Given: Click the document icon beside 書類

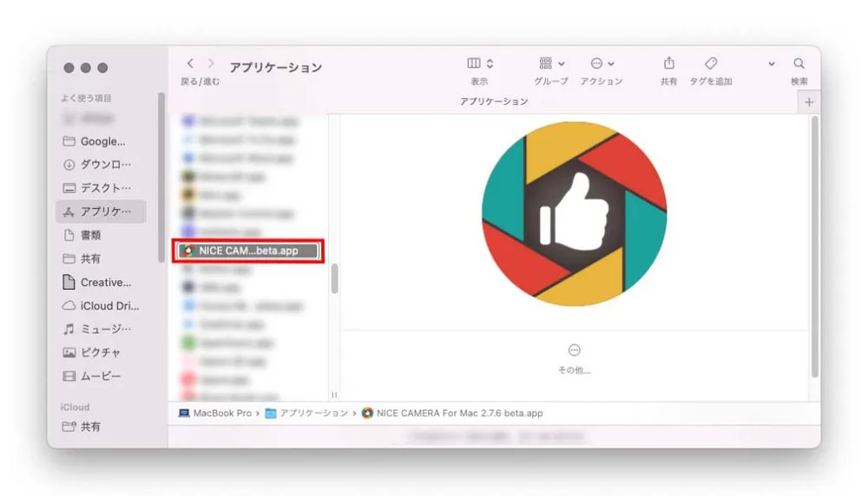Looking at the screenshot, I should point(69,236).
